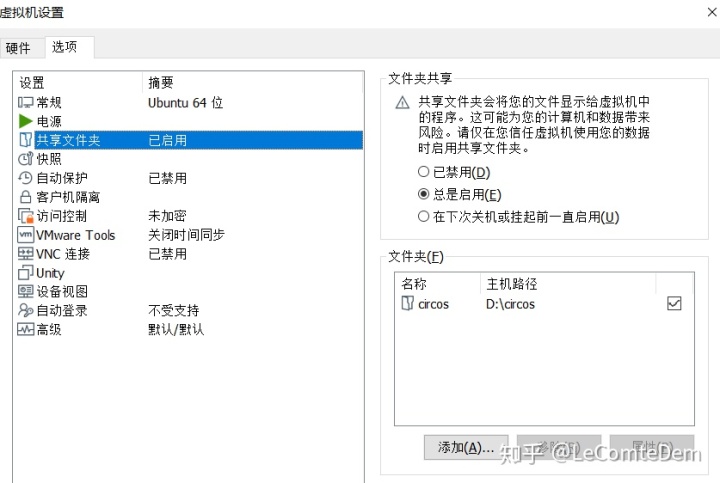The image size is (720, 483).
Task: Click the VNC 连接 icon
Action: coord(25,253)
